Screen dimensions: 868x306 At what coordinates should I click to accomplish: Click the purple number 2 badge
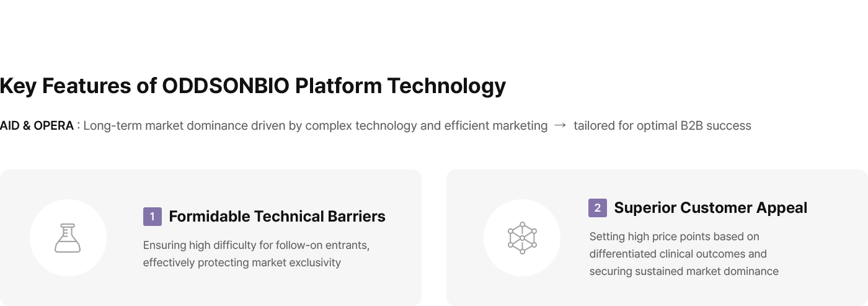(x=598, y=208)
